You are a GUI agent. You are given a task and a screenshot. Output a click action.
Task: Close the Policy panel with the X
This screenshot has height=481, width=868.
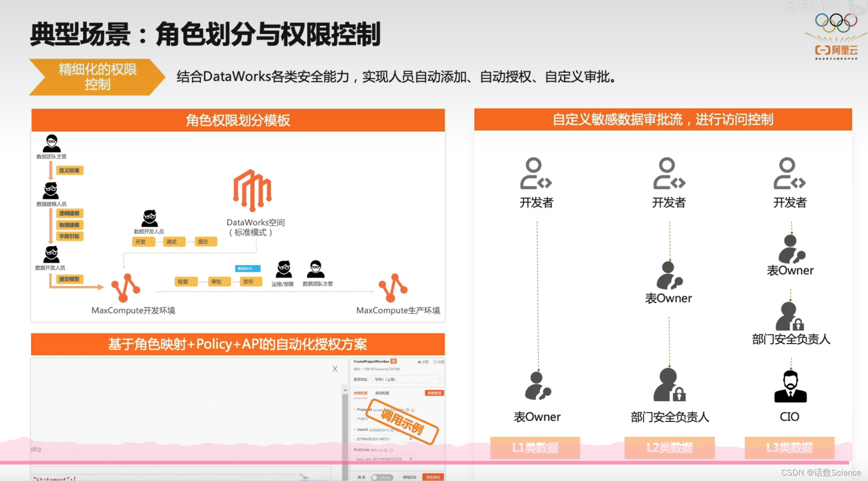click(335, 369)
